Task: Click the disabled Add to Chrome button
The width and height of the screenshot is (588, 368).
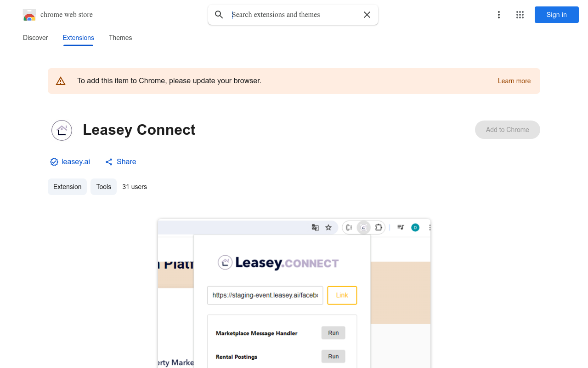Action: [508, 130]
